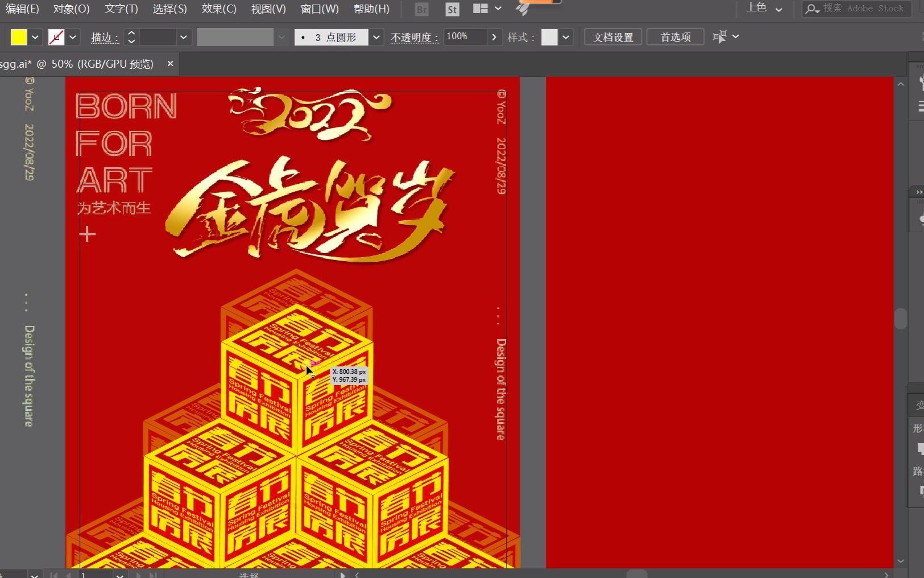Close the sgg.ai document tab
This screenshot has width=924, height=578.
(170, 64)
